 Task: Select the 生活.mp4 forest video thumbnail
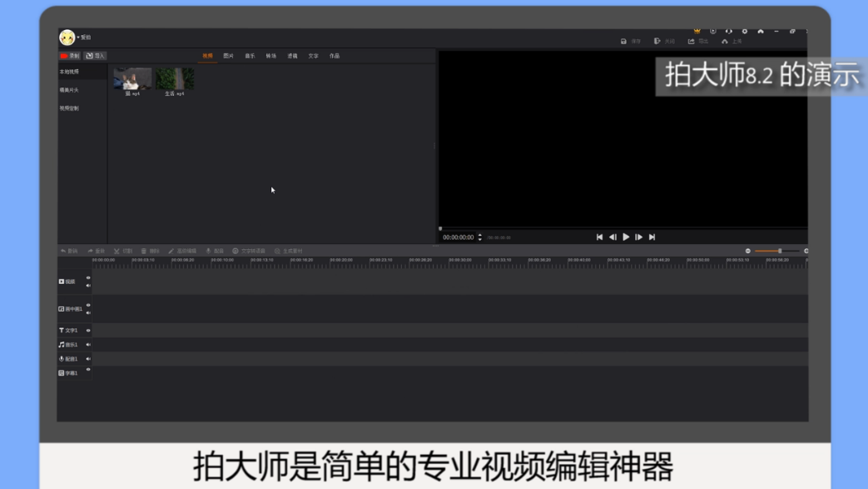click(x=175, y=79)
